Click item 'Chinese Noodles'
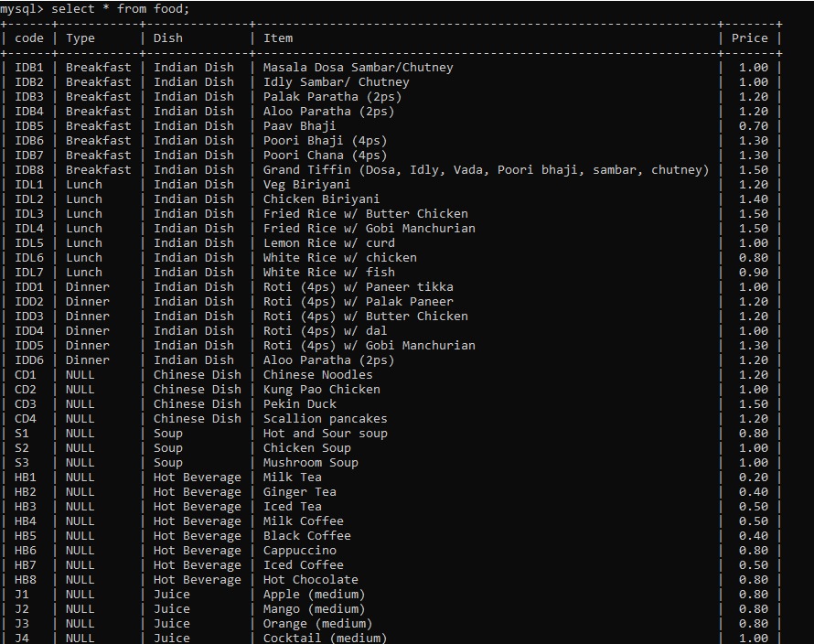Image resolution: width=814 pixels, height=644 pixels. [317, 374]
